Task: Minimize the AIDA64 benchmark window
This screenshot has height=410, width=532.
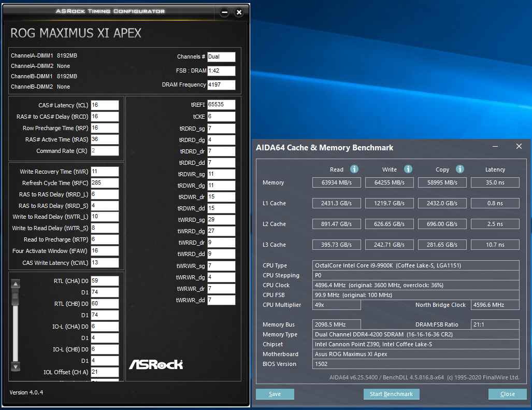Action: 495,146
